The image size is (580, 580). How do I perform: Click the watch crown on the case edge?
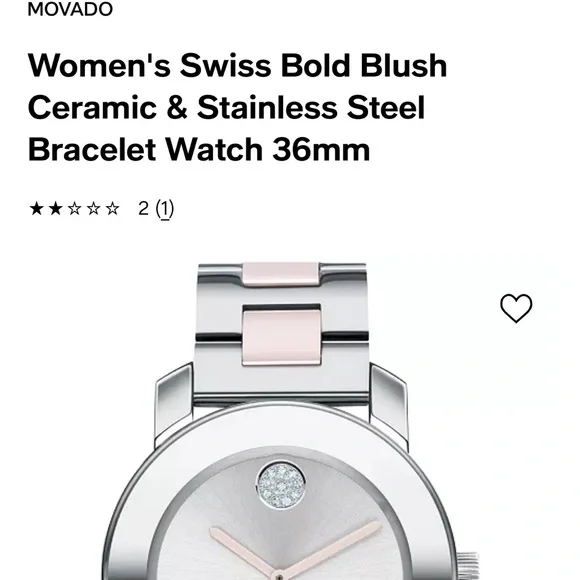click(469, 566)
